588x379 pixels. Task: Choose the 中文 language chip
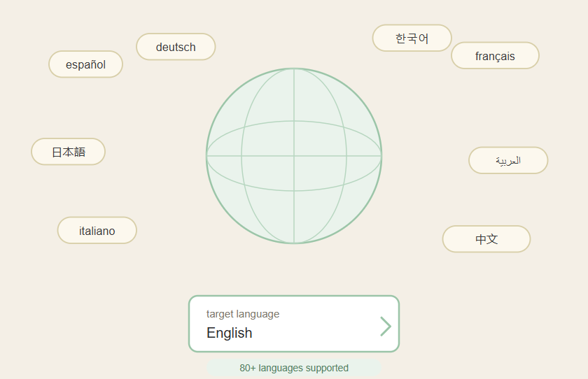(x=486, y=239)
